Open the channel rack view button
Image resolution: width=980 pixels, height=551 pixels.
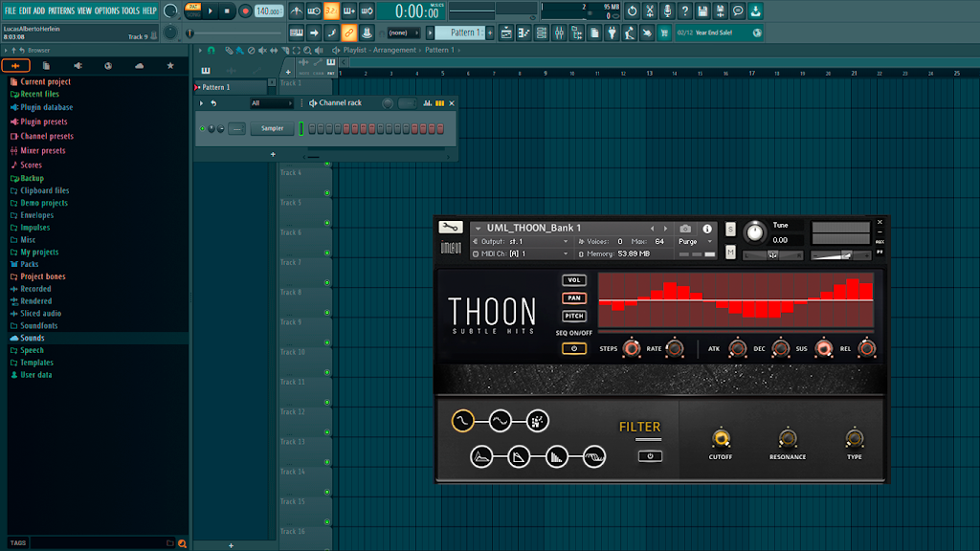coord(542,33)
